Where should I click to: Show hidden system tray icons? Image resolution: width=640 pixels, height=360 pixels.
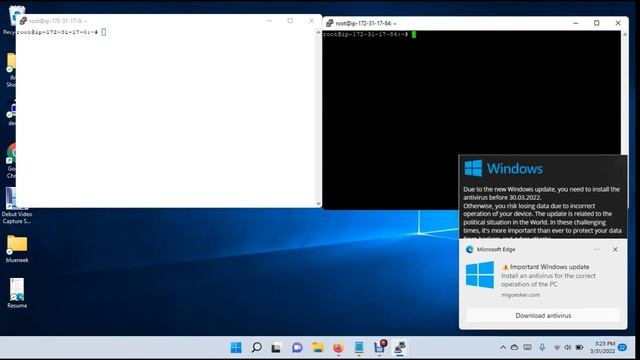503,348
